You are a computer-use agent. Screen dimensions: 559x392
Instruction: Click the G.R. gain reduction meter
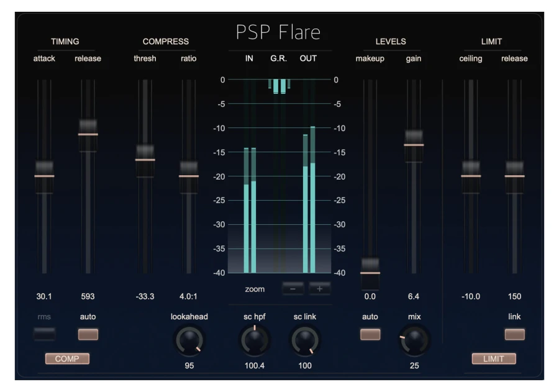coord(279,86)
